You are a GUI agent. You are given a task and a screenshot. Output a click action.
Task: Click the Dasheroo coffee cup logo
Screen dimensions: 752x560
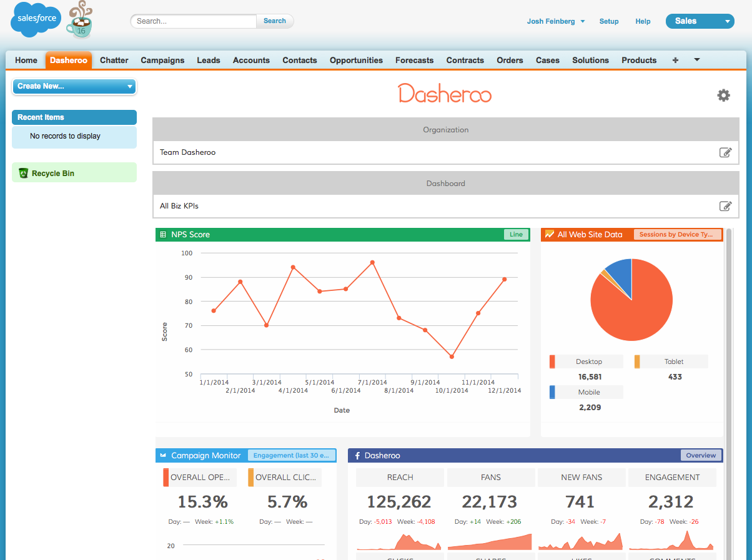[x=79, y=19]
